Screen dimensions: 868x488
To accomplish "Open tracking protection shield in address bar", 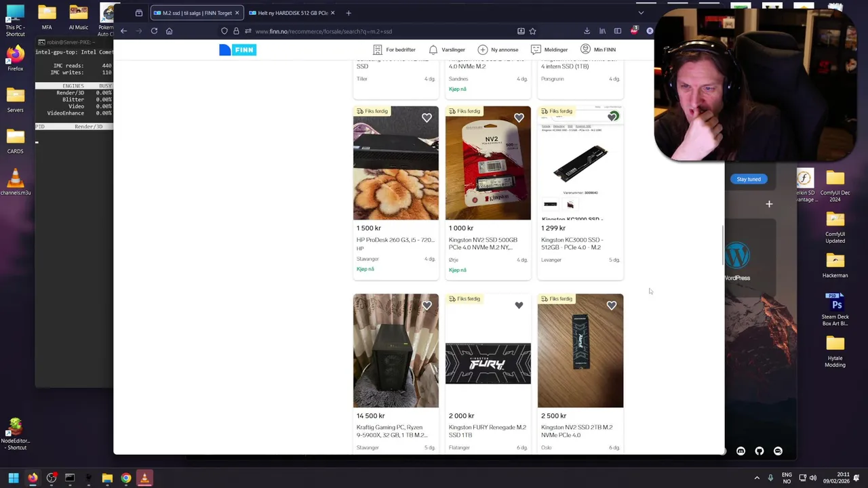I will tap(224, 31).
